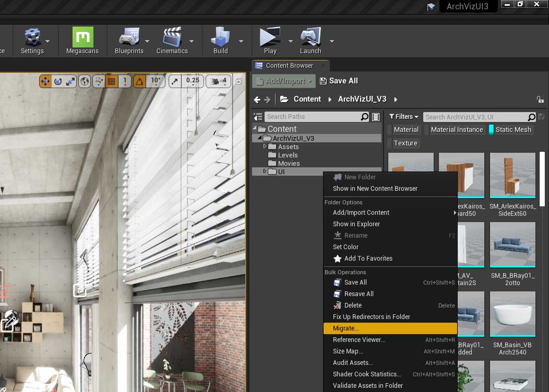Expand the Assets folder tree node
This screenshot has height=392, width=549.
265,146
